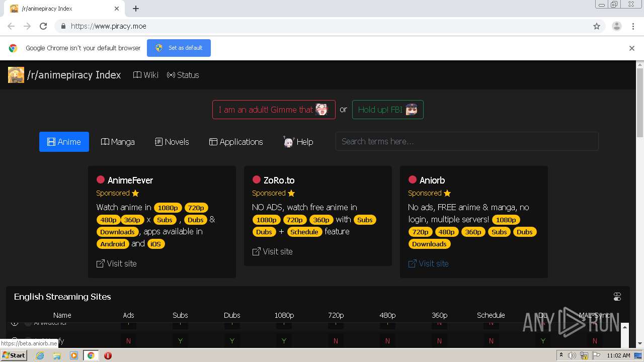
Task: Open the Applications tab
Action: pos(236,142)
